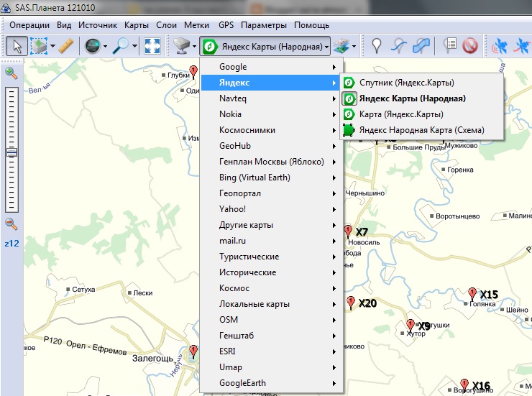This screenshot has width=532, height=396.
Task: Click add placemark pin icon
Action: [x=376, y=46]
